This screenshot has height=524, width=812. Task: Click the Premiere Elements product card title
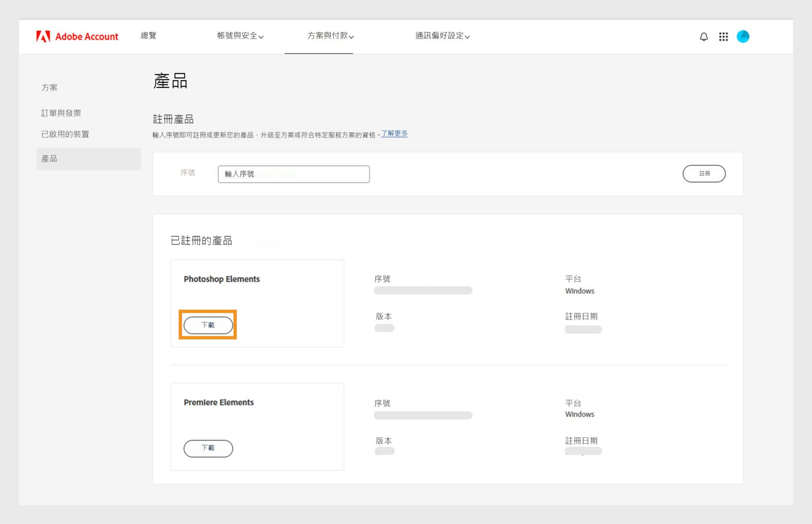(219, 402)
